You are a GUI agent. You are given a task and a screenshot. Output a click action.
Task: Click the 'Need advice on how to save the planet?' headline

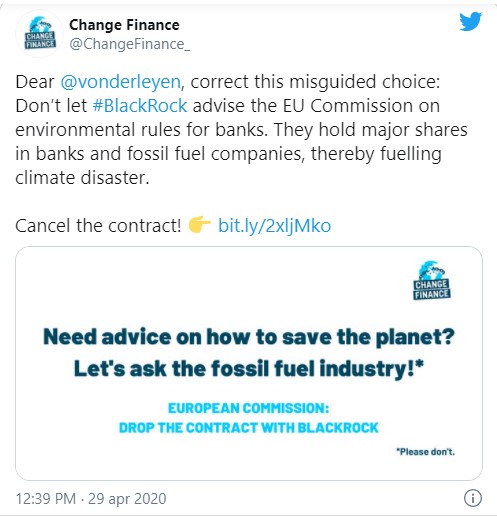click(249, 337)
